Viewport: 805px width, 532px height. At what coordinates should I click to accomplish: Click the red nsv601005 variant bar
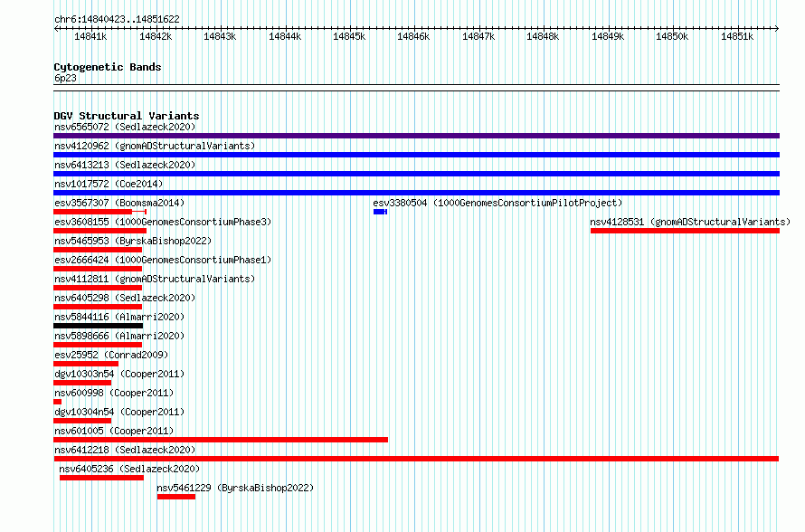coord(221,440)
